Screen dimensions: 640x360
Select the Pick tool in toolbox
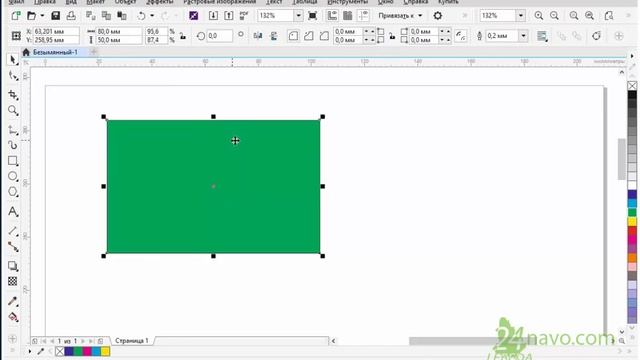tap(13, 60)
